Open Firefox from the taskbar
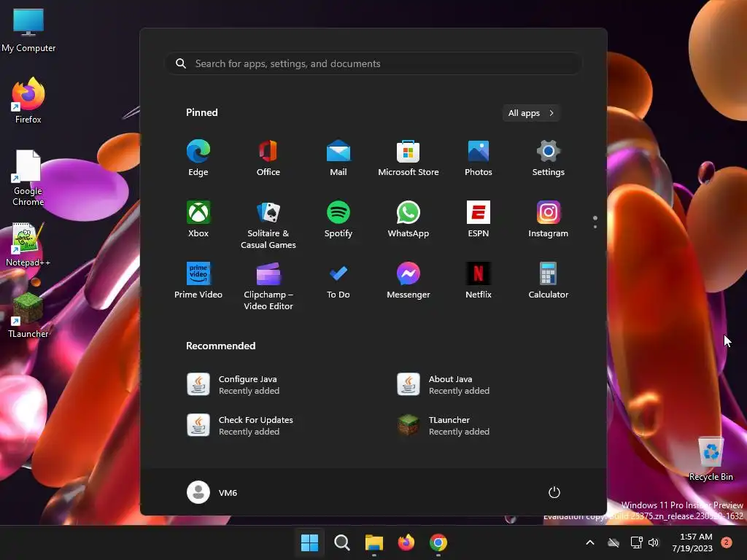This screenshot has height=560, width=747. 406,542
